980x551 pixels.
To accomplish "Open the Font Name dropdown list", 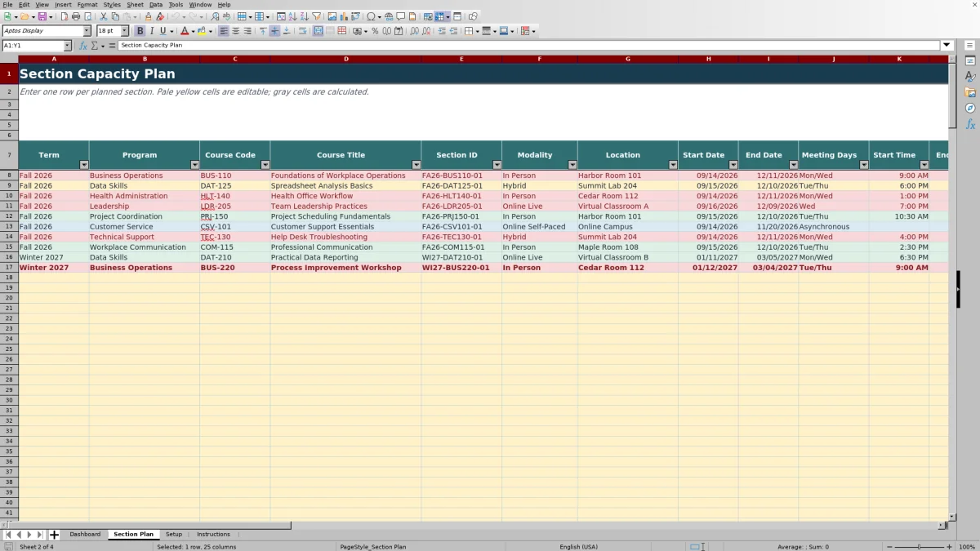I will [87, 31].
